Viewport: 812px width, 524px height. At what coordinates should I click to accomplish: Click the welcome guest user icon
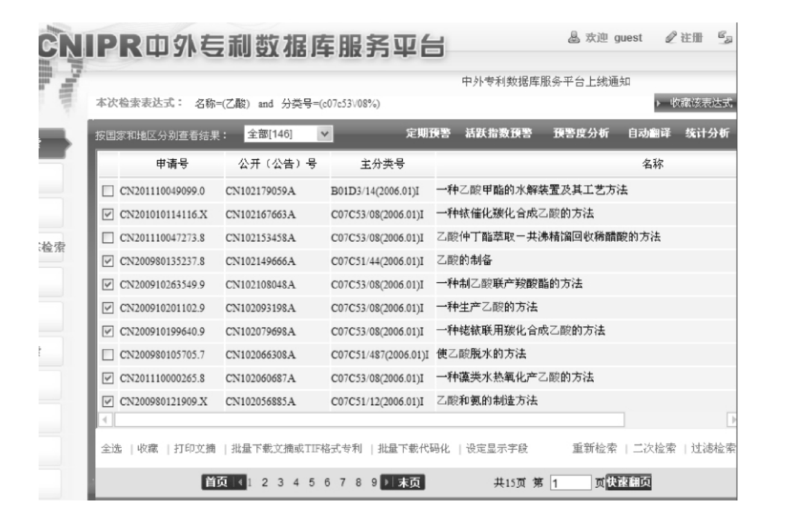click(x=573, y=38)
